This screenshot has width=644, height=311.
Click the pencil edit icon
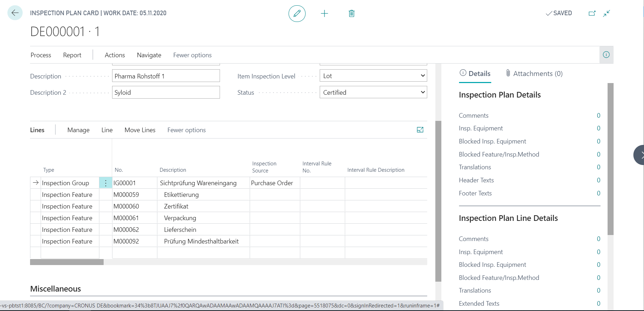click(297, 13)
